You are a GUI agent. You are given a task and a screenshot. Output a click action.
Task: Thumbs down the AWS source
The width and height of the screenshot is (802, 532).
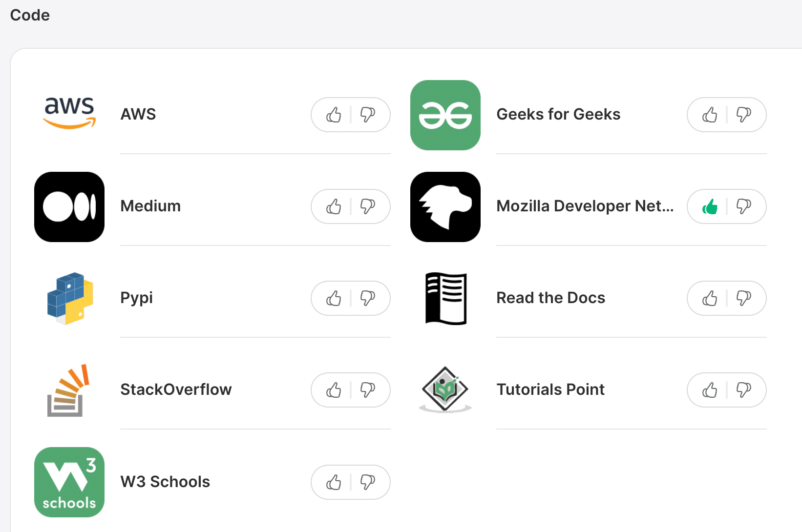(x=368, y=115)
